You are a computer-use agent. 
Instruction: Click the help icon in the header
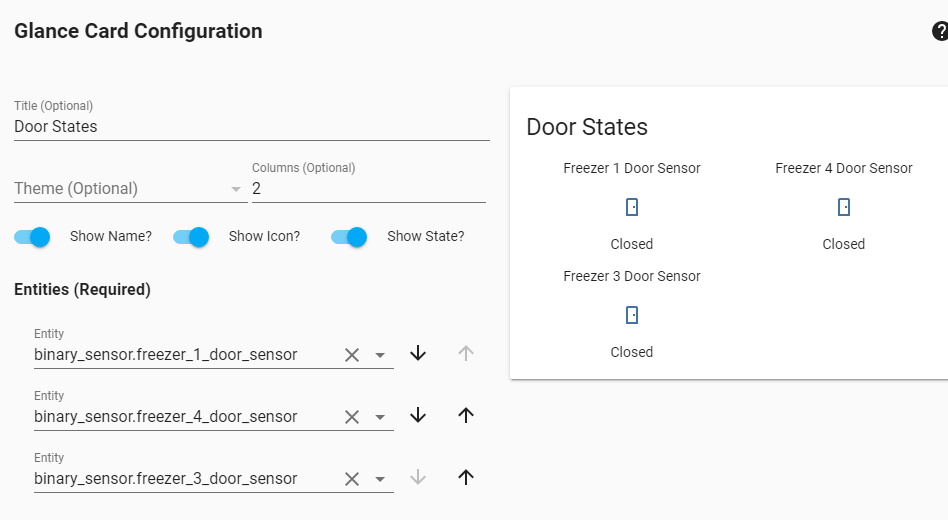[939, 32]
